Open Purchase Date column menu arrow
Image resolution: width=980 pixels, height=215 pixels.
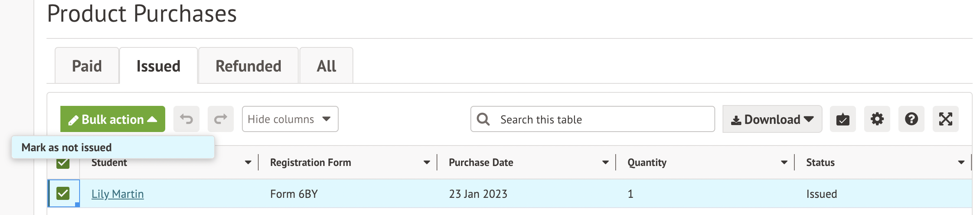point(605,163)
